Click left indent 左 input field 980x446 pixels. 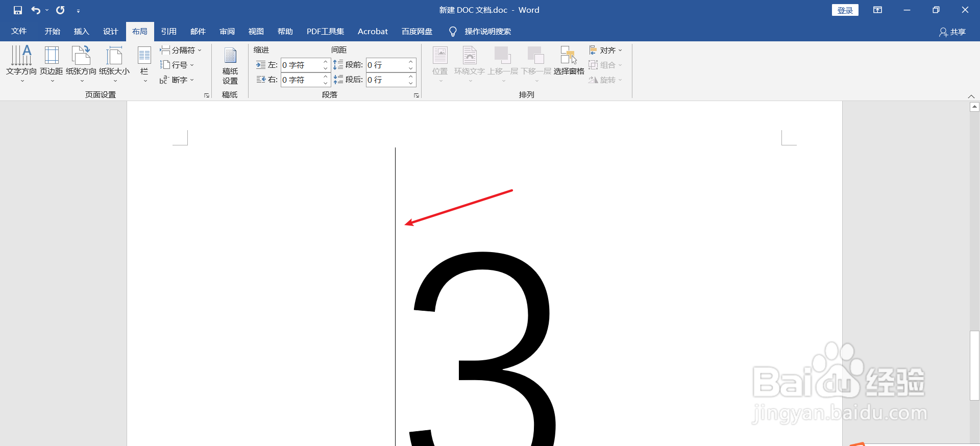point(302,65)
